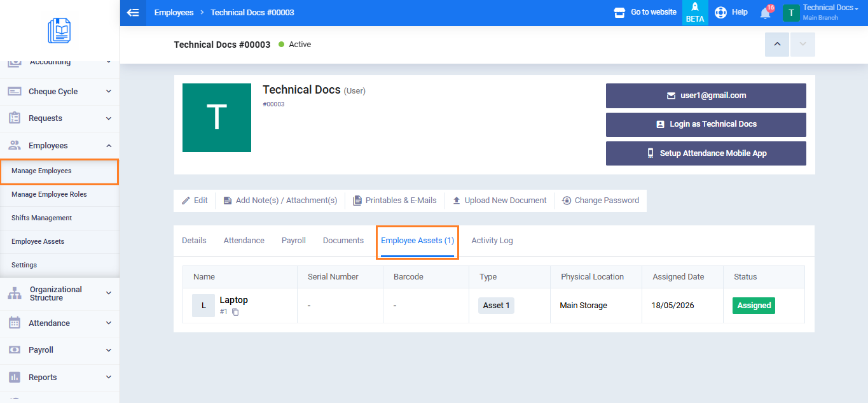The width and height of the screenshot is (868, 403).
Task: Collapse the Employees sidebar section
Action: 60,146
